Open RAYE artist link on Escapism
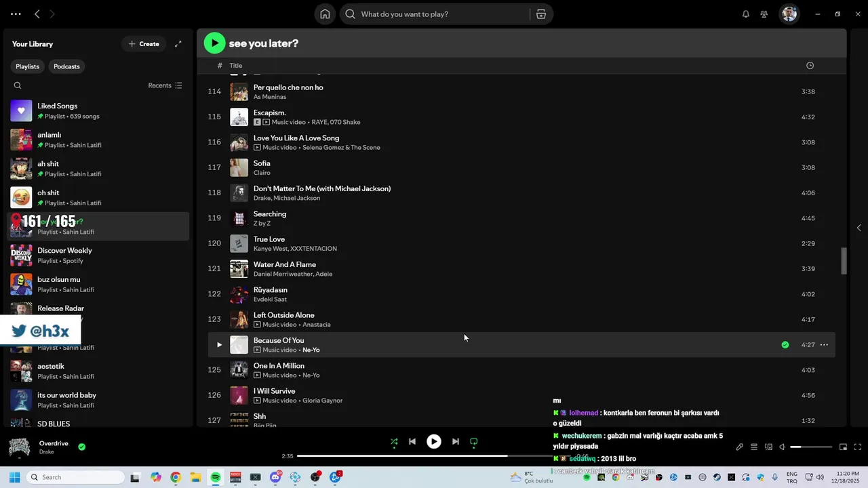868x488 pixels. pos(319,122)
